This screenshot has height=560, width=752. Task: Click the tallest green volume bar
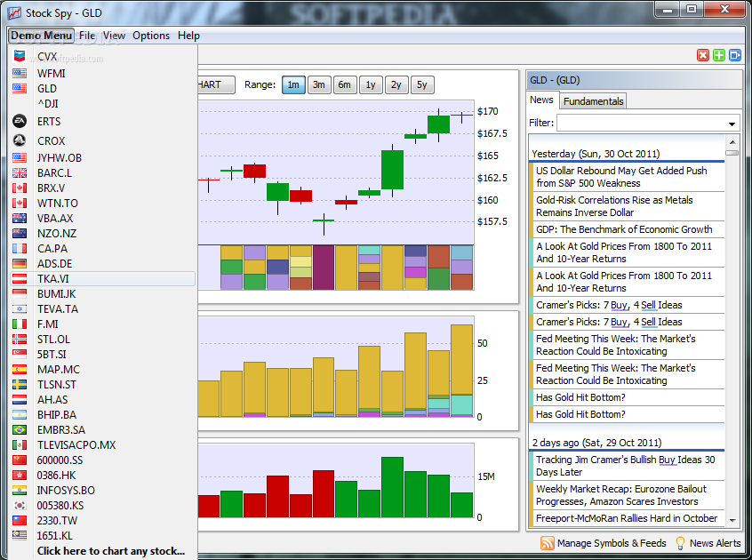tap(392, 487)
